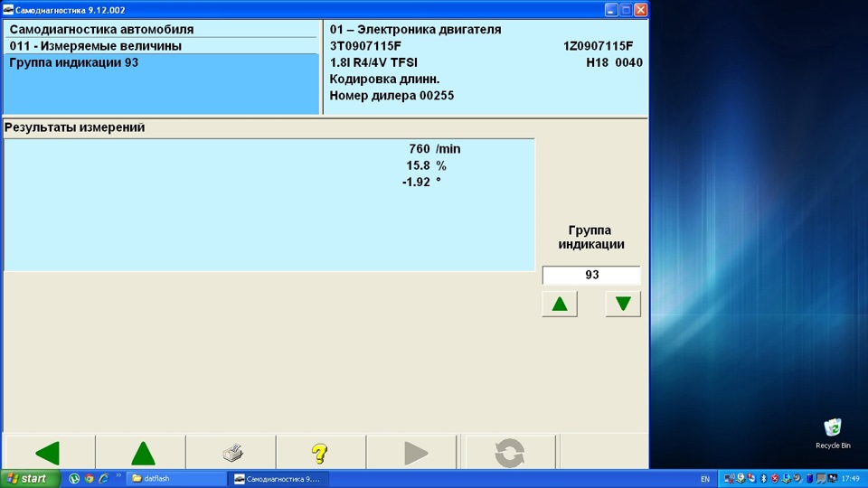868x488 pixels.
Task: Click '01 – Электроника двигателя' header text
Action: point(415,29)
